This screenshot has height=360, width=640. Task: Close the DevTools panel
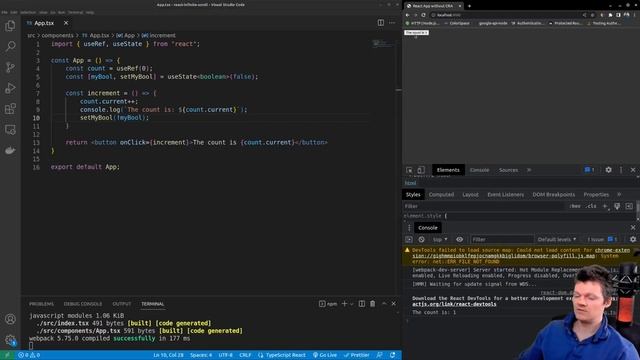click(x=633, y=170)
